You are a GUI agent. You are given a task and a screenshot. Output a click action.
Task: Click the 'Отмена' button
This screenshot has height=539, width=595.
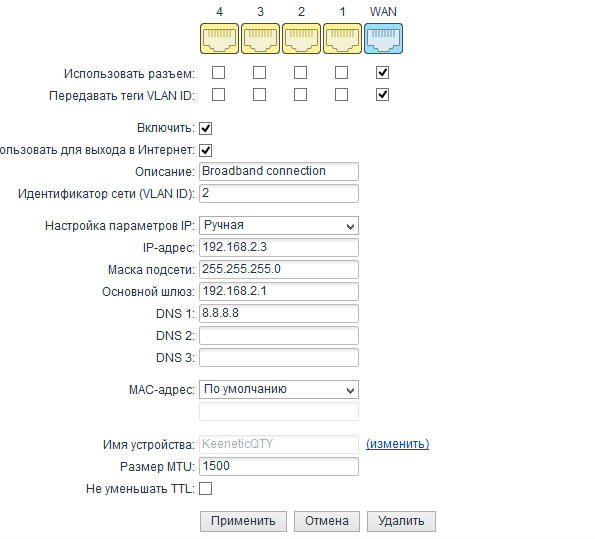tap(327, 521)
